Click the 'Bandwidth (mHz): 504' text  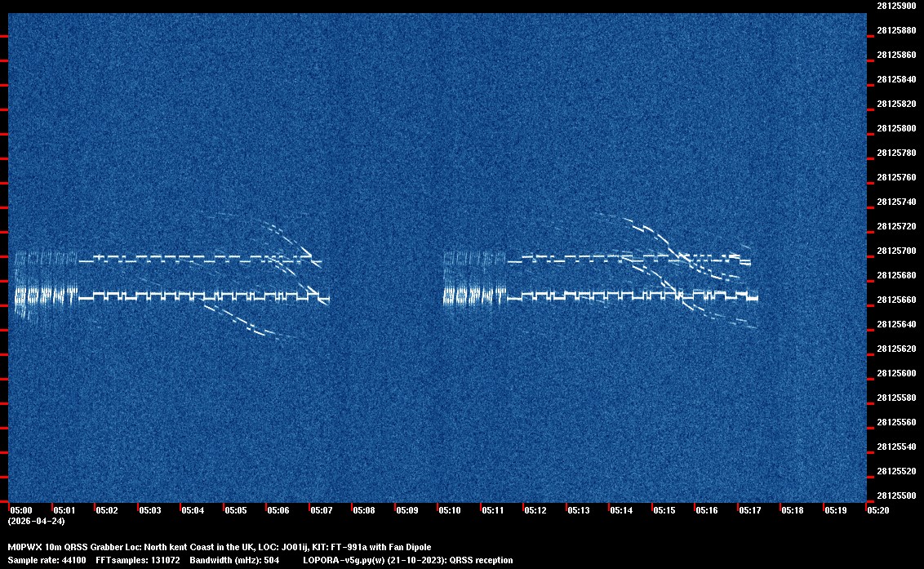click(x=234, y=560)
